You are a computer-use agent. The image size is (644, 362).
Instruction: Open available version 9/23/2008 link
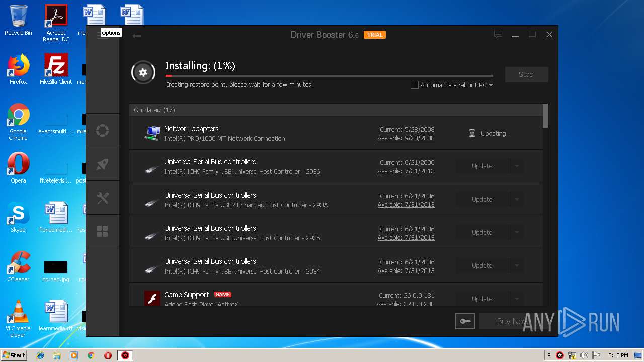[x=406, y=138]
